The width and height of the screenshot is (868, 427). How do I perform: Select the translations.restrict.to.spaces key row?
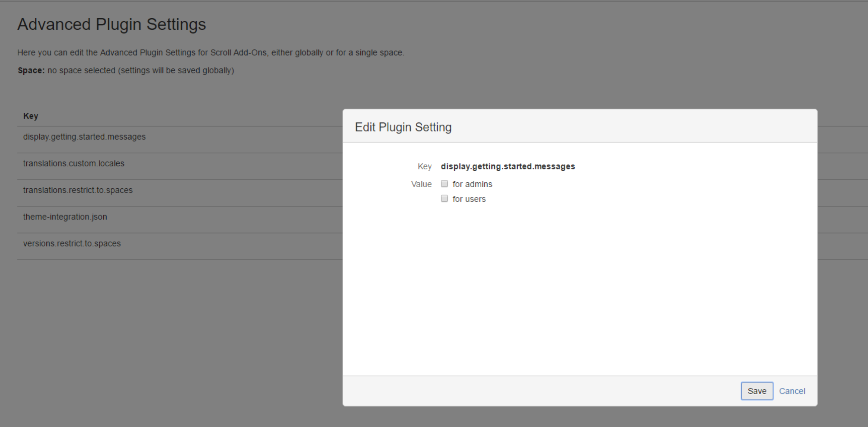point(78,190)
